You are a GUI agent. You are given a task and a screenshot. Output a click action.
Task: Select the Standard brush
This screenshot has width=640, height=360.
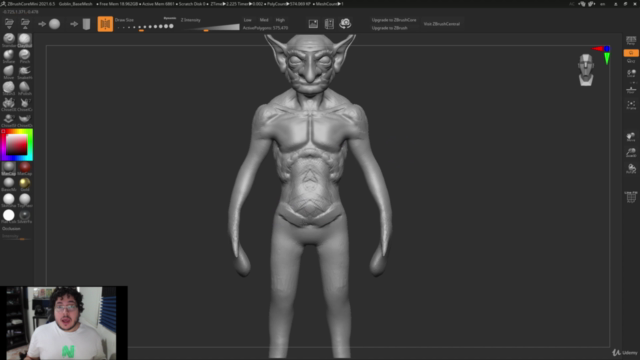9,40
